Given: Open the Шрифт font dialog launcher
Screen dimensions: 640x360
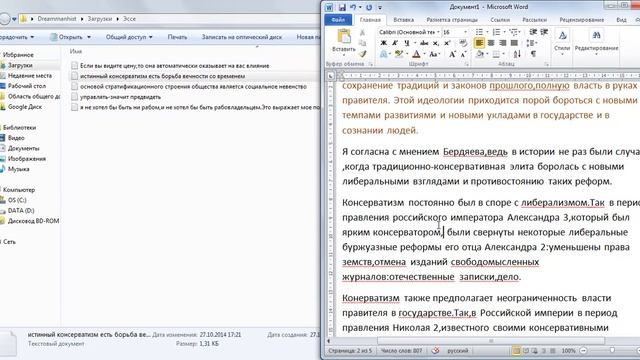Looking at the screenshot, I should 467,64.
